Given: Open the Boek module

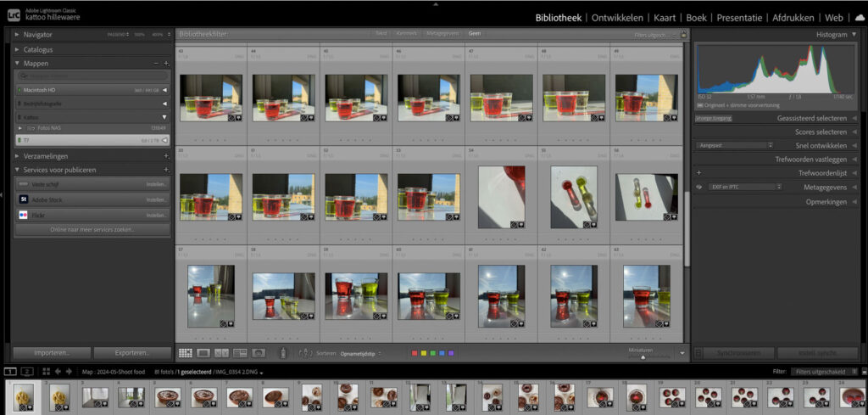Looking at the screenshot, I should (x=697, y=18).
